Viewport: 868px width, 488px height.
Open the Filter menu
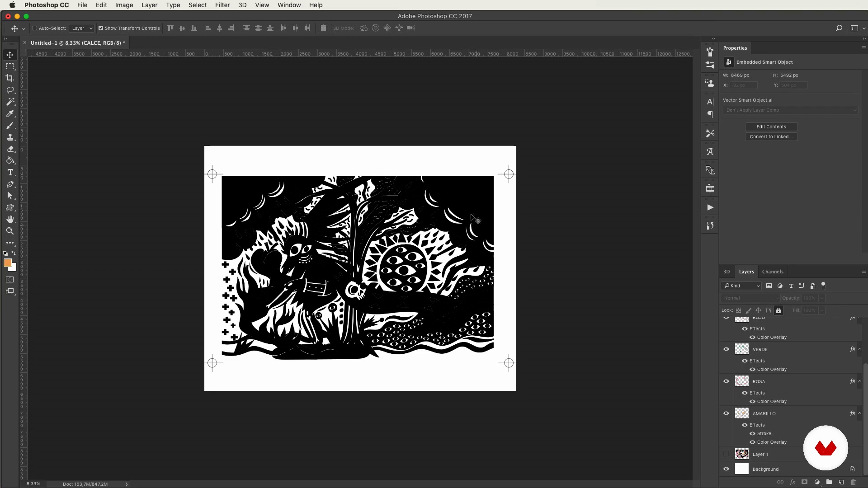coord(222,5)
